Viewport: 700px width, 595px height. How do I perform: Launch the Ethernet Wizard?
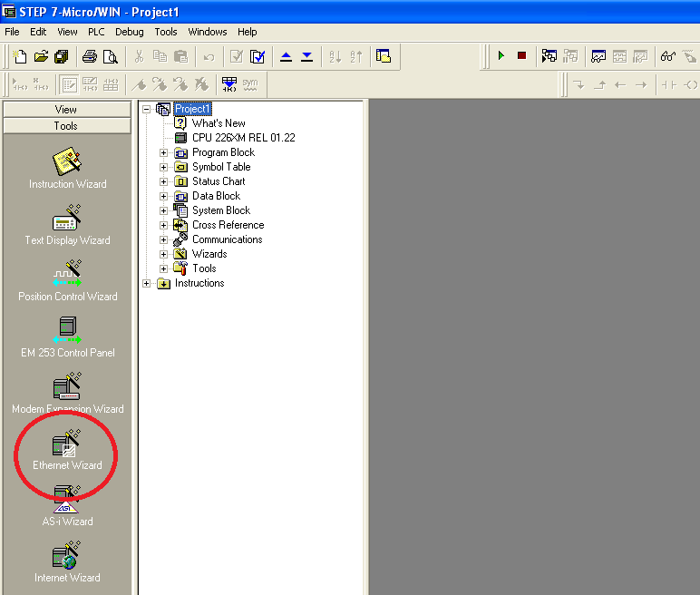tap(67, 449)
